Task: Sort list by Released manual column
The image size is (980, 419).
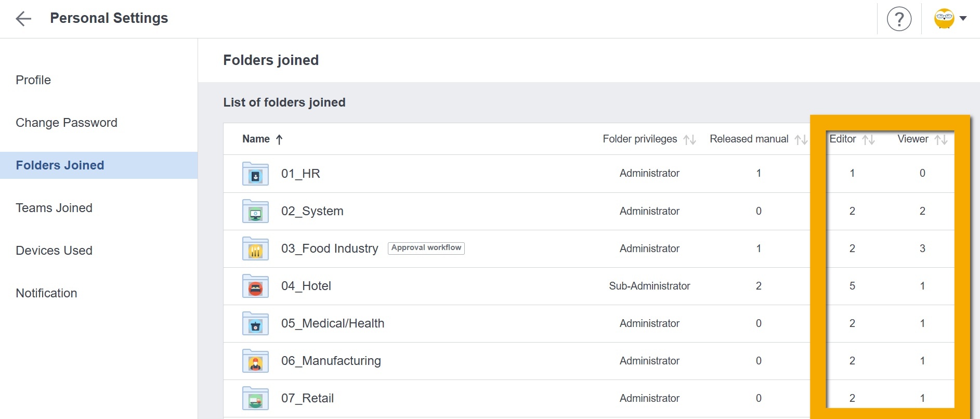Action: pos(801,139)
